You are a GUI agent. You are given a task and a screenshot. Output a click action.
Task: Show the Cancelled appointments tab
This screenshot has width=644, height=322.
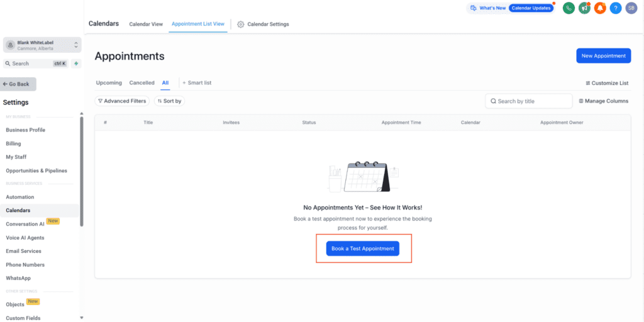pyautogui.click(x=142, y=82)
